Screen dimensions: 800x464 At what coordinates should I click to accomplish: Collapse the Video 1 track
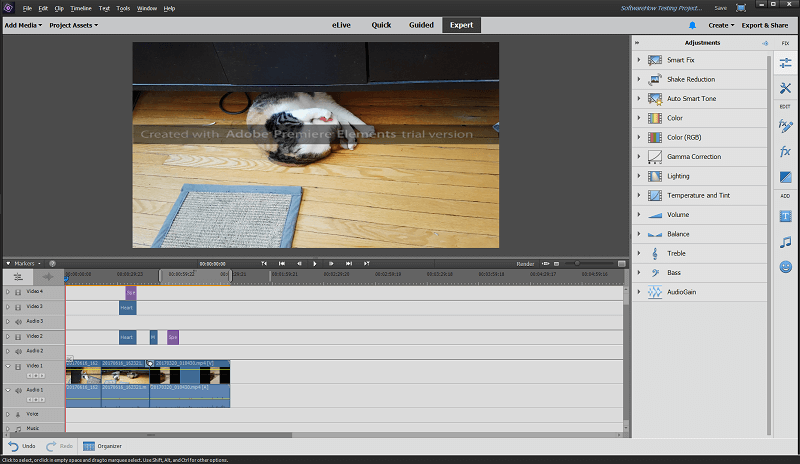tap(8, 366)
